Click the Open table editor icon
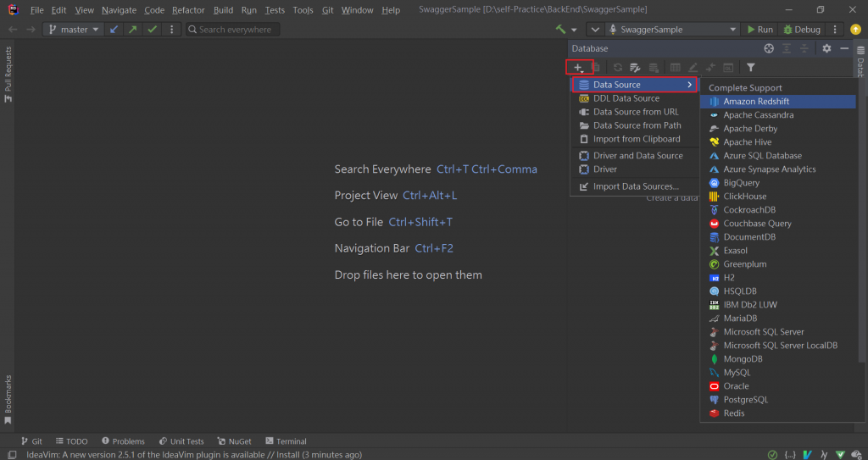Viewport: 868px width, 460px height. tap(676, 68)
